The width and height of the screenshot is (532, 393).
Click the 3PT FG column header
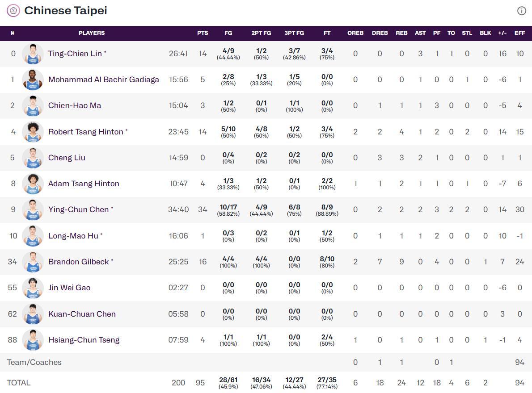pyautogui.click(x=294, y=33)
